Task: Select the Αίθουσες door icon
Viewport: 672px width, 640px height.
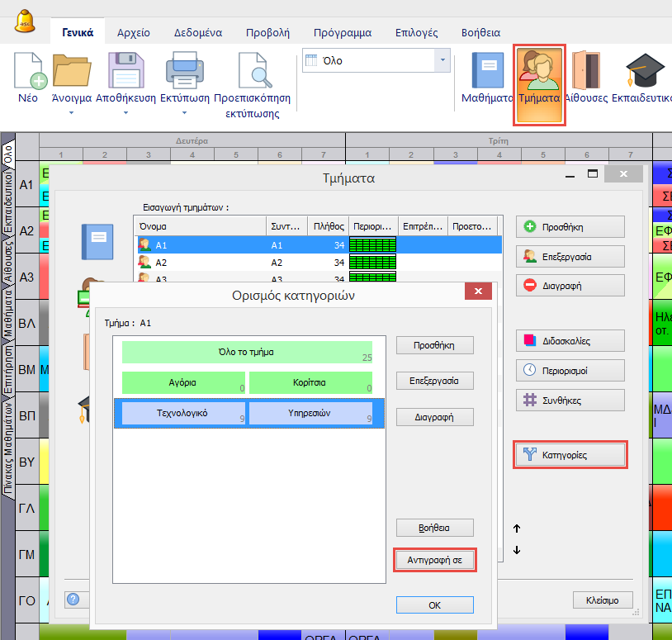Action: (x=586, y=71)
